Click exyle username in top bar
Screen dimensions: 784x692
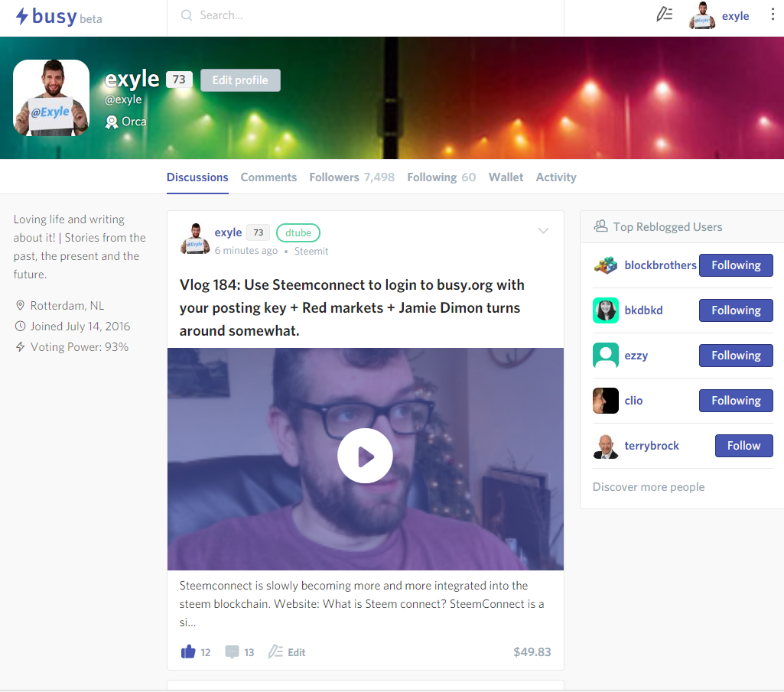(736, 16)
